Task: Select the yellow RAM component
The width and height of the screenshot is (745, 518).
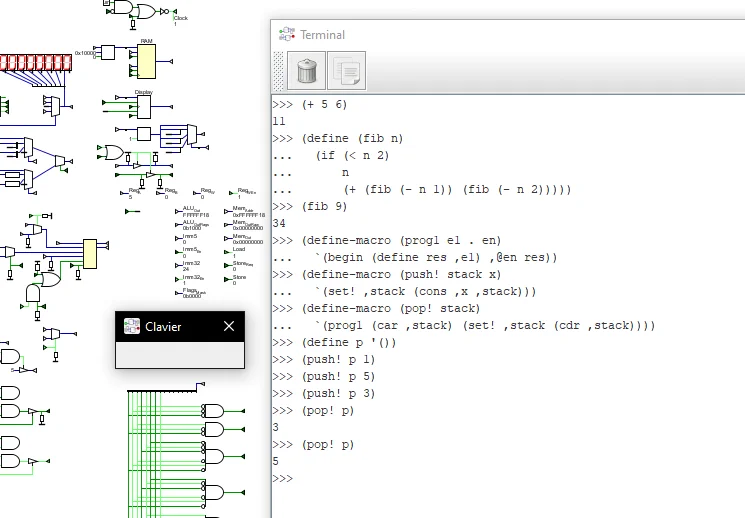Action: tap(146, 61)
